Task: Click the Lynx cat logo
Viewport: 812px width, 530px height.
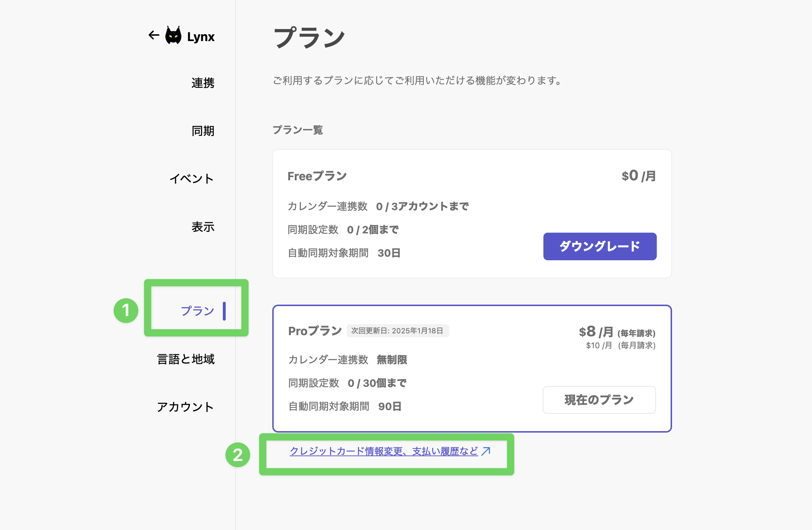Action: click(x=173, y=35)
